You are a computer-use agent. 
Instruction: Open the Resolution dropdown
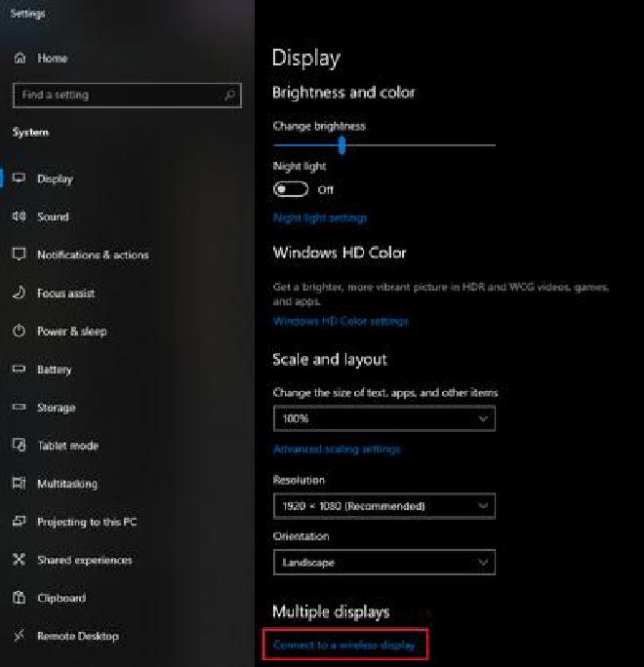383,506
